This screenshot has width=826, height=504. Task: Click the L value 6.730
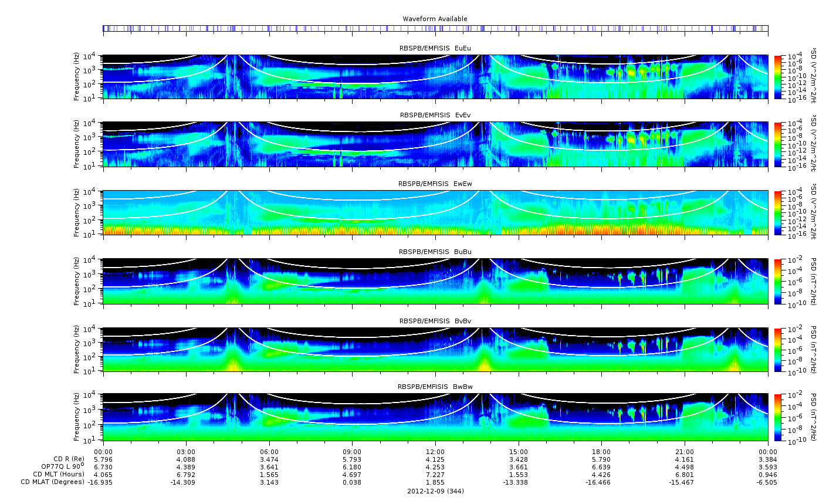pyautogui.click(x=103, y=466)
